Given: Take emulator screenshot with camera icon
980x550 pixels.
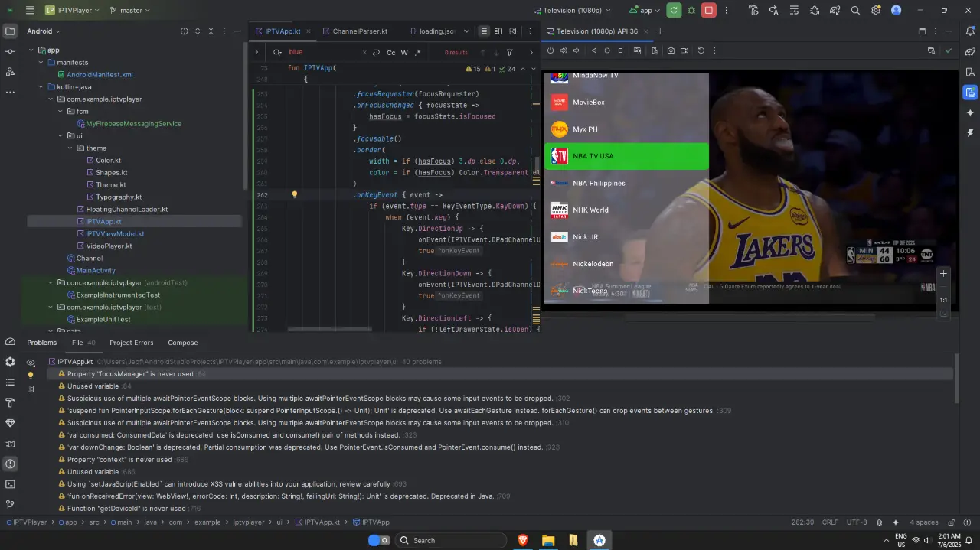Looking at the screenshot, I should 671,50.
